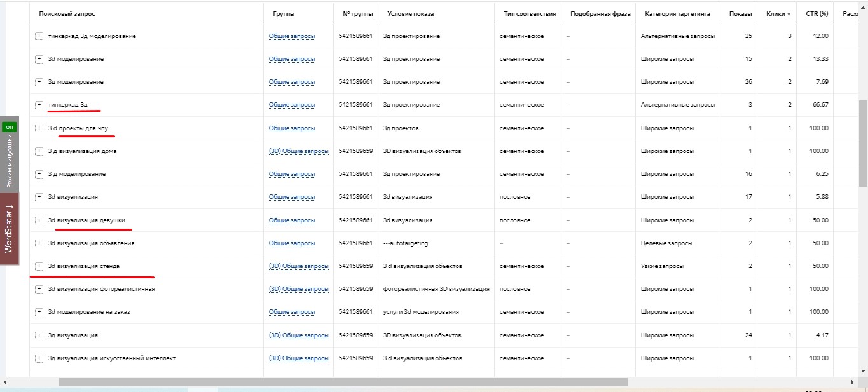Click plus icon next to "тинкеркад 3д"
Viewport: 868px width, 392px height.
(39, 105)
